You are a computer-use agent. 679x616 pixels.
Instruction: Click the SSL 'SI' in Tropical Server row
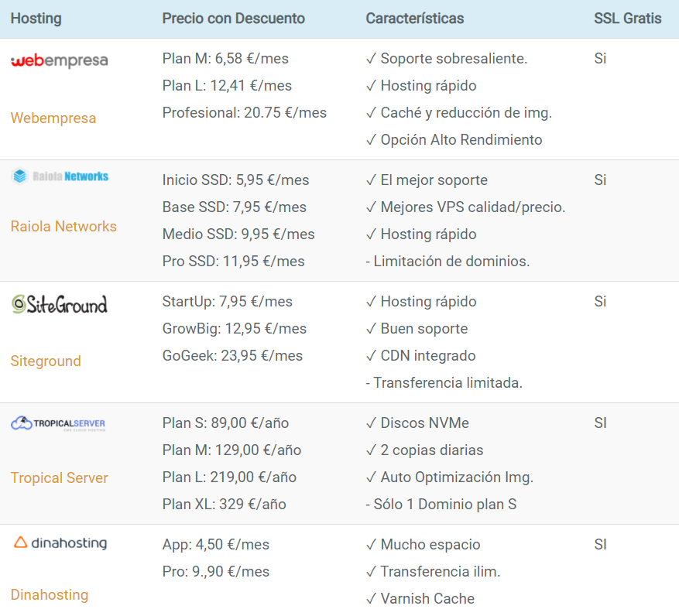pyautogui.click(x=600, y=423)
